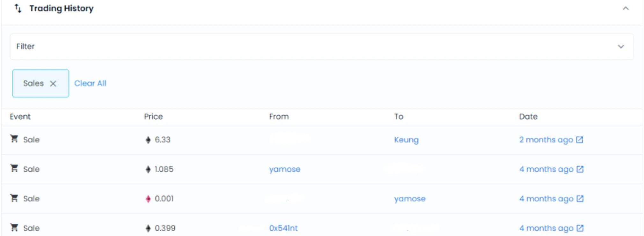
Task: Remove the Sales filter with its X
Action: (53, 84)
